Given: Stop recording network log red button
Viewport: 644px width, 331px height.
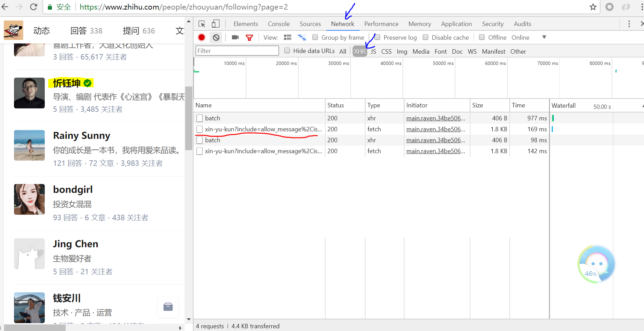Looking at the screenshot, I should tap(202, 38).
